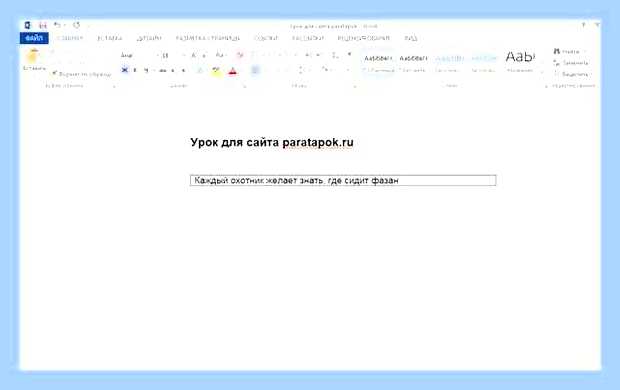This screenshot has height=390, width=620.
Task: Open text effects options
Action: 200,71
